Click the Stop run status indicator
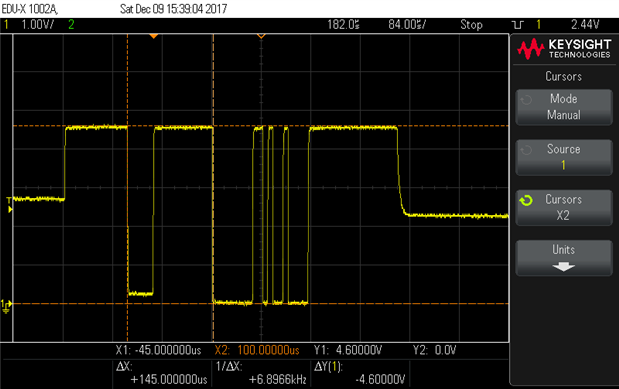 pyautogui.click(x=471, y=24)
